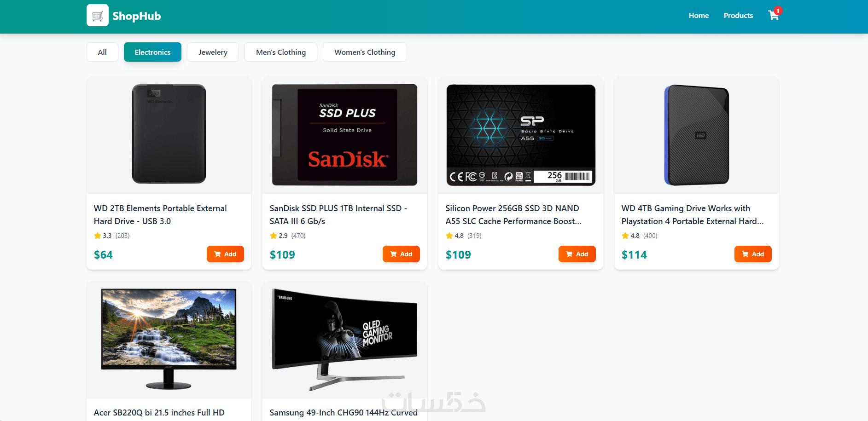Click star rating icon on SanDisk SSD
The image size is (868, 421).
coord(274,236)
